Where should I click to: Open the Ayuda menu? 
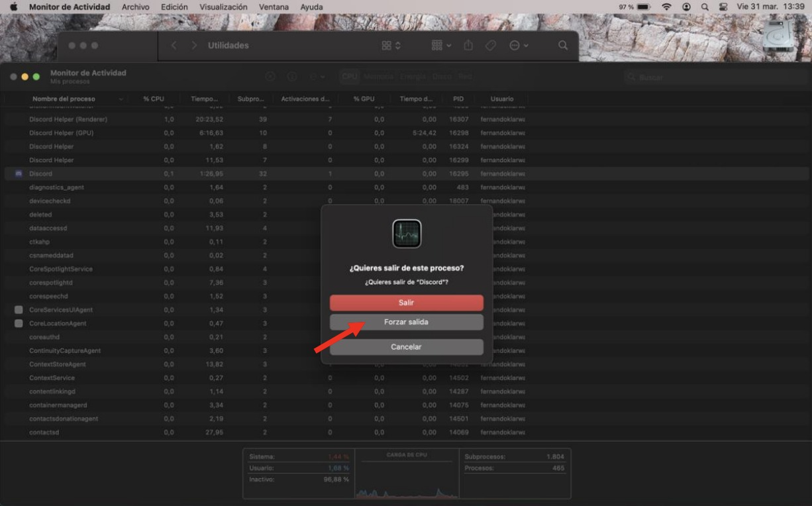(311, 7)
